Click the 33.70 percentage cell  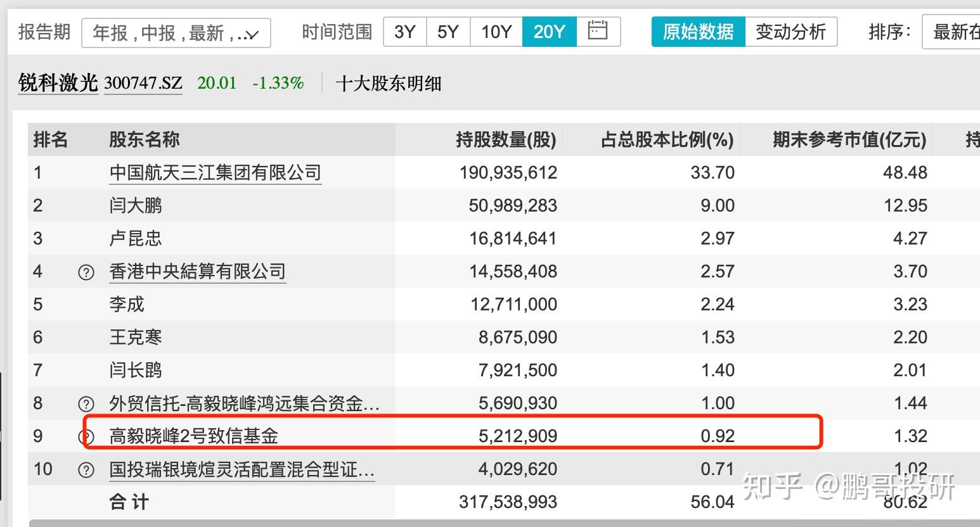tap(712, 172)
